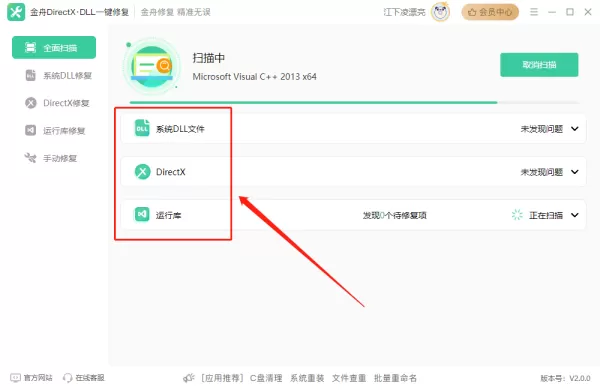Click the 版本号 V2.0.0 version text

(x=565, y=378)
